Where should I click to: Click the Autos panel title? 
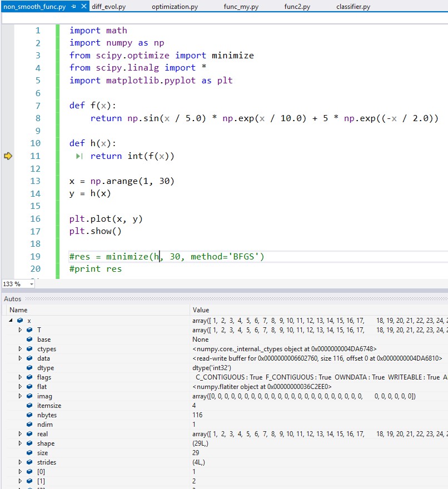(x=12, y=299)
